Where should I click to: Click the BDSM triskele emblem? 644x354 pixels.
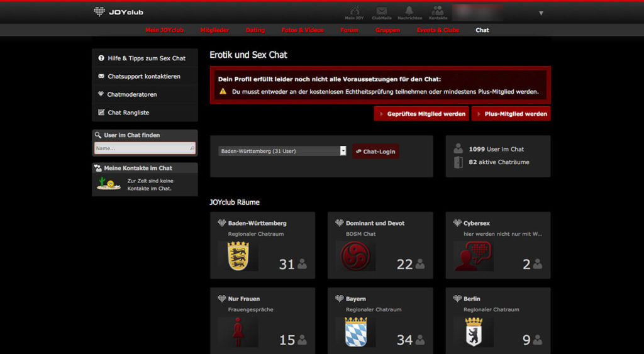(356, 256)
